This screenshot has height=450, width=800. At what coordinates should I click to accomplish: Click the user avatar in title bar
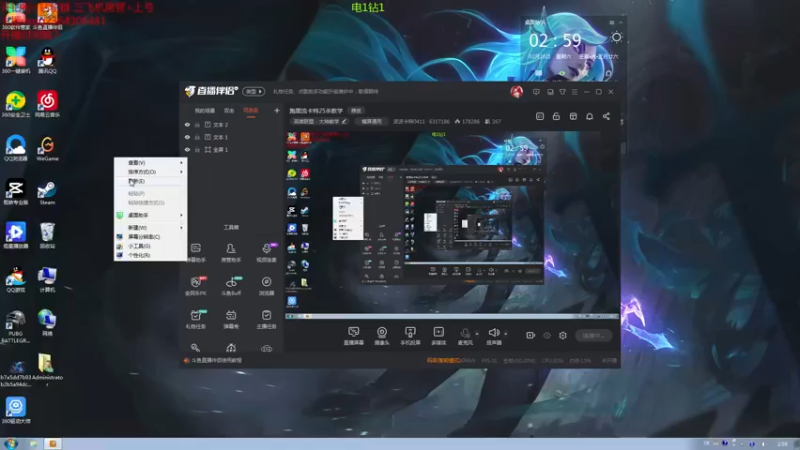(516, 92)
